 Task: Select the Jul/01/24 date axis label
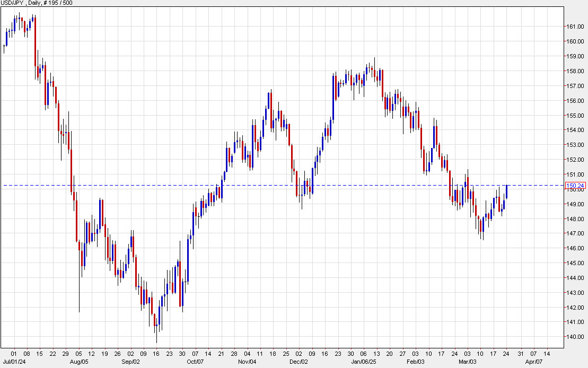point(13,363)
